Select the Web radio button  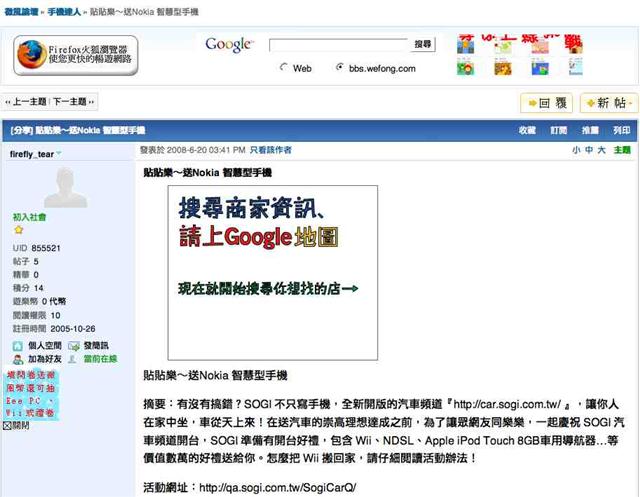pos(284,67)
